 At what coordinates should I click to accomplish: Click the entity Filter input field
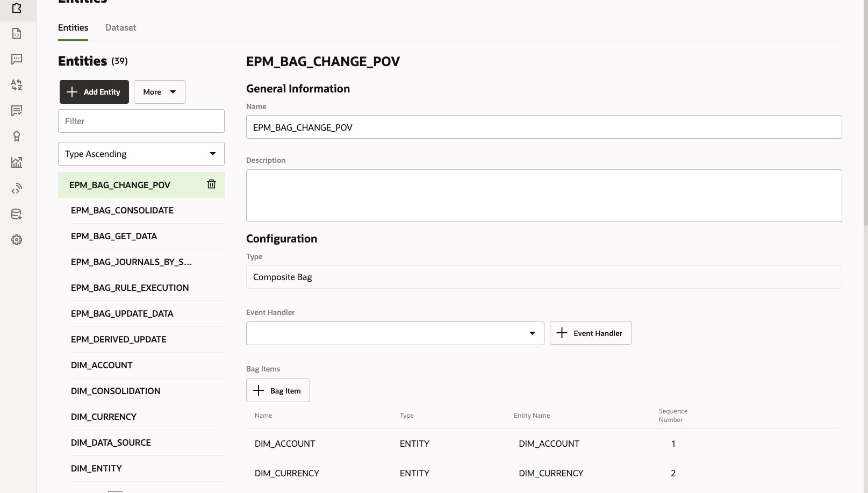[141, 121]
